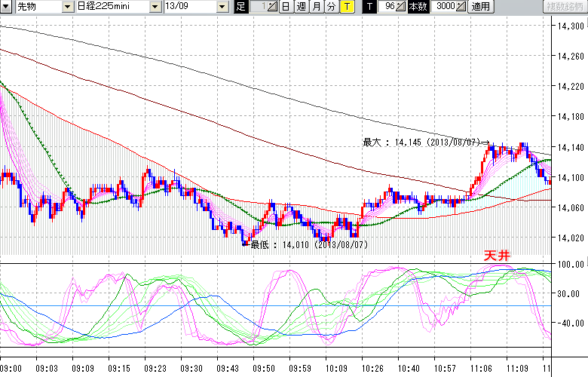Click the 足 interval value field
Viewport: 588px width, 377px height.
point(256,7)
